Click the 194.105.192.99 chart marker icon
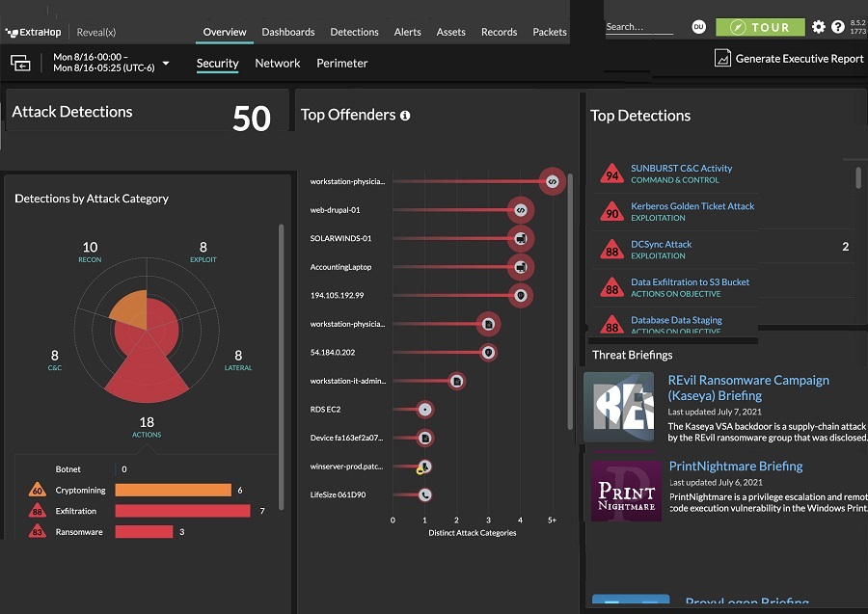Viewport: 868px width, 614px height. point(521,295)
